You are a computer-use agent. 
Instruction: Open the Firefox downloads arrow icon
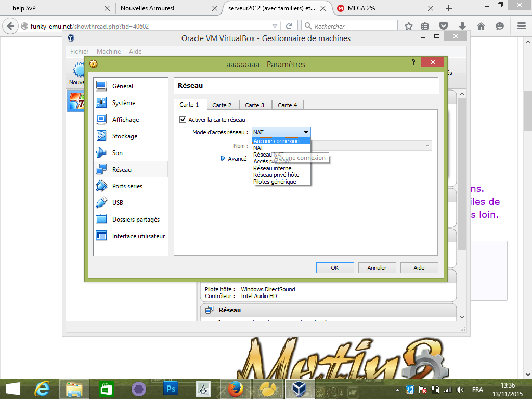point(462,26)
